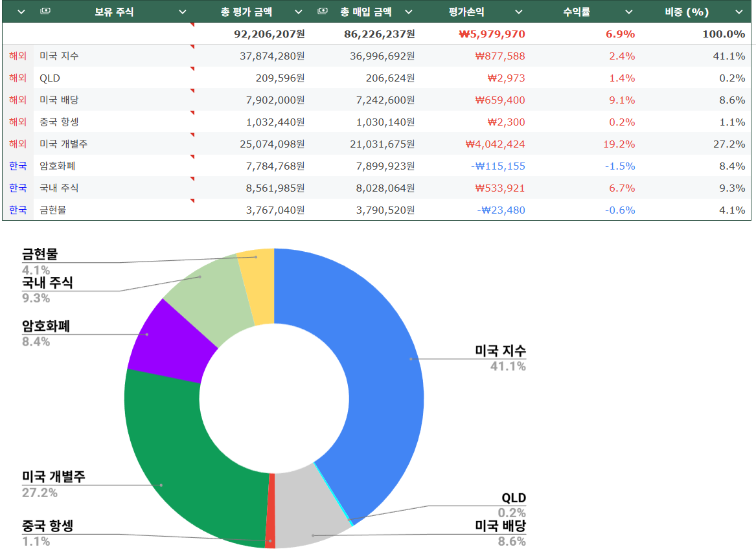Click the total profit ₩5,979,970
Image resolution: width=756 pixels, height=558 pixels.
click(x=492, y=34)
